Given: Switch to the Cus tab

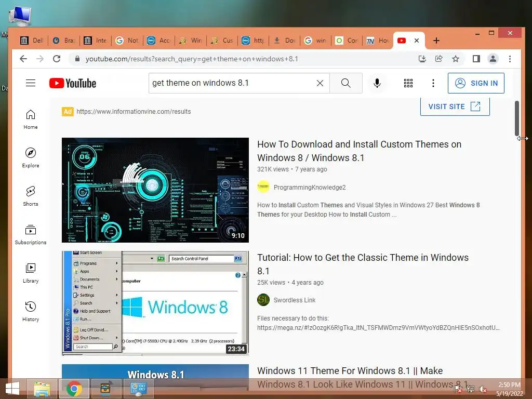Looking at the screenshot, I should [222, 41].
